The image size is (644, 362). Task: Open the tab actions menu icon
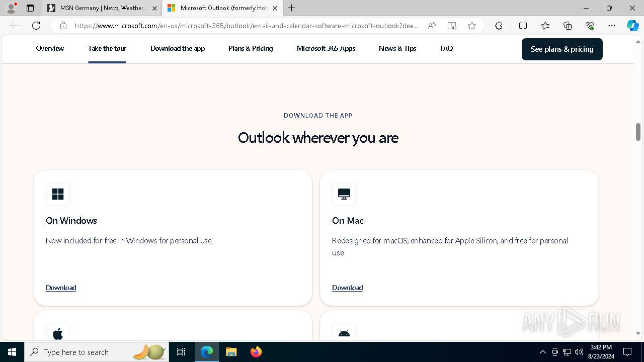[30, 8]
